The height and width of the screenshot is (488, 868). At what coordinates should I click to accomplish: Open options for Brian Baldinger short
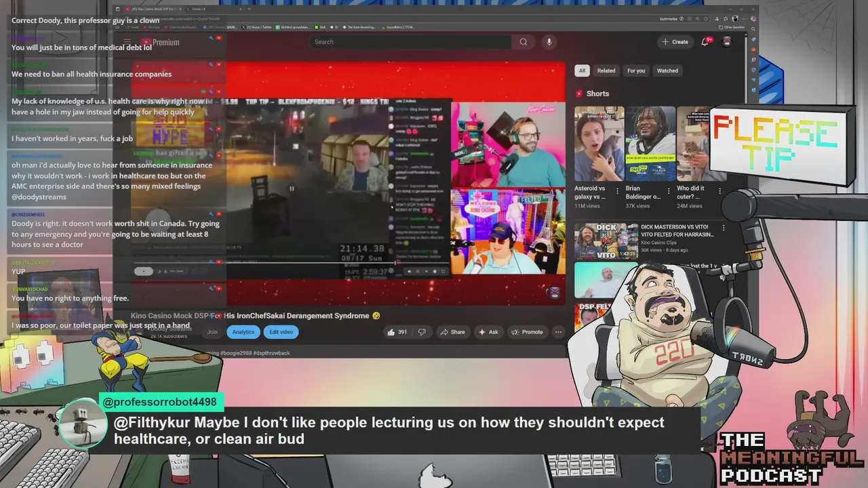coord(670,192)
